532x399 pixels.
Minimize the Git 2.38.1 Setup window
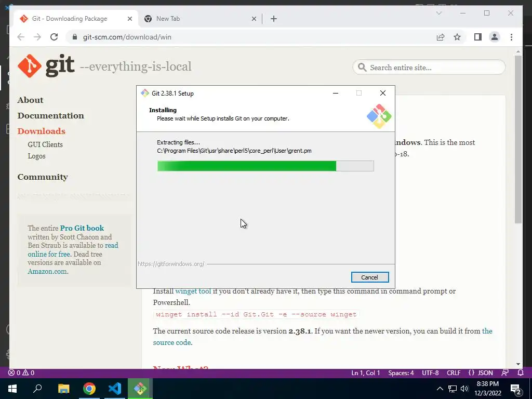[x=336, y=93]
